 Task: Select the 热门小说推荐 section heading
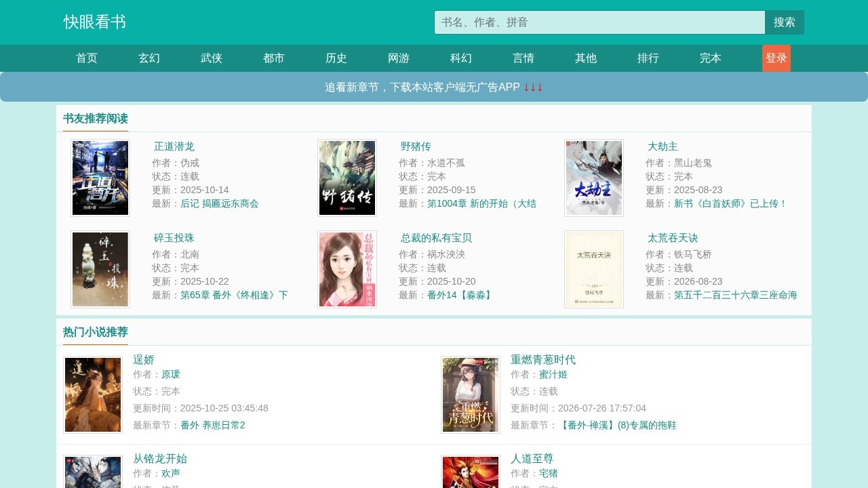click(96, 332)
